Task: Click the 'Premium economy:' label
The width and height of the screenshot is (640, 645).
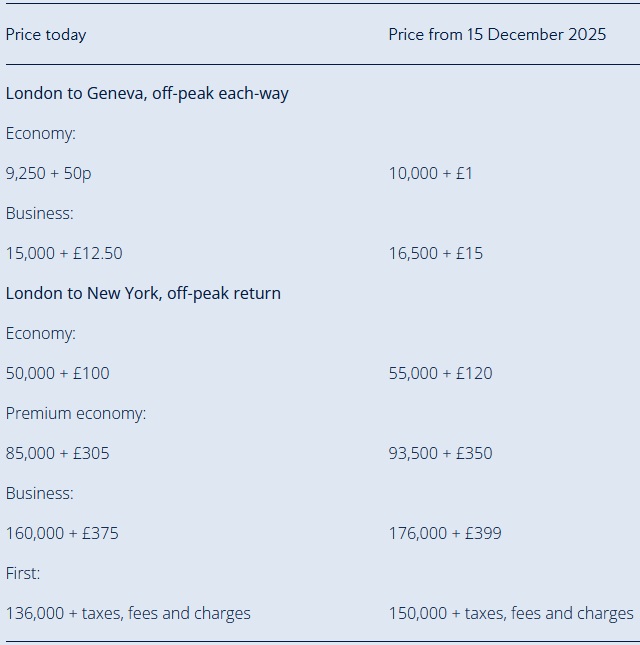Action: coord(76,413)
